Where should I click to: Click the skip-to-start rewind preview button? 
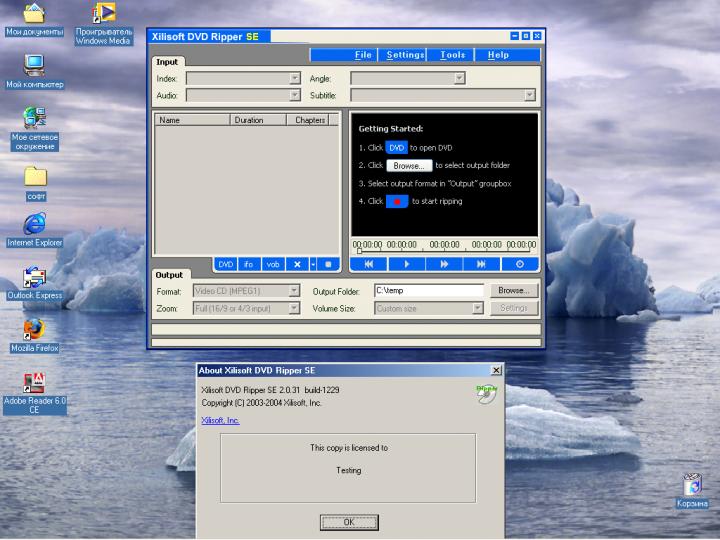[x=368, y=264]
